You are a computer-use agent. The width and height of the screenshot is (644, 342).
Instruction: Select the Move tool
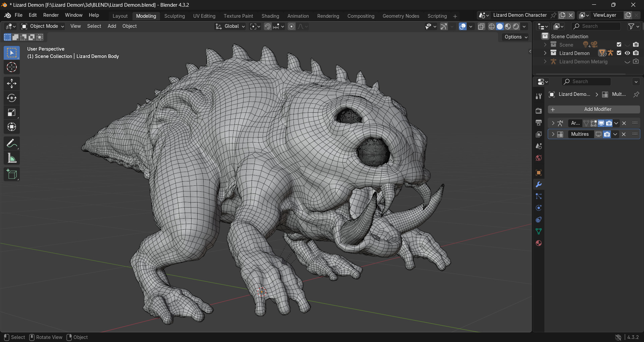tap(12, 83)
